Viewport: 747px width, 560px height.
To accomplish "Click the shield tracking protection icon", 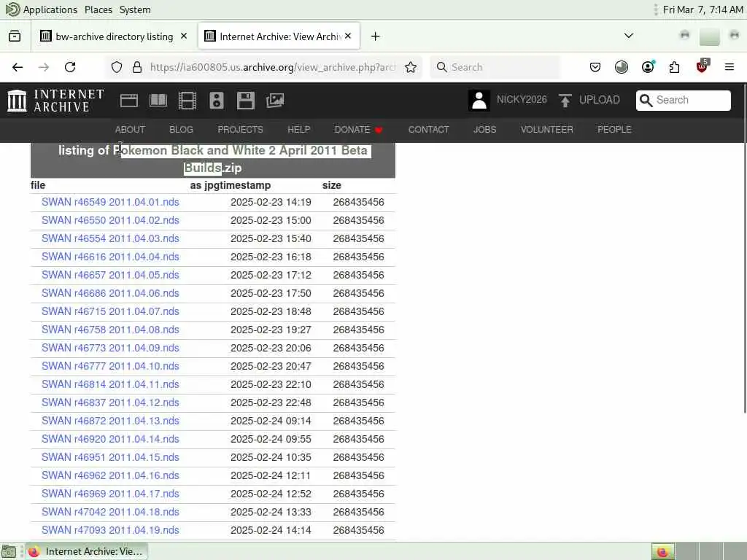I will [117, 67].
